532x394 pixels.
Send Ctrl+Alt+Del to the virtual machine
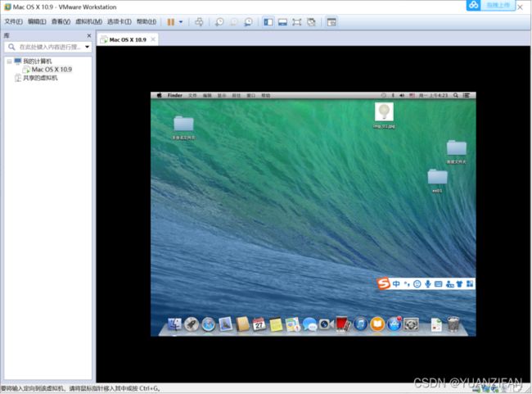tap(199, 22)
